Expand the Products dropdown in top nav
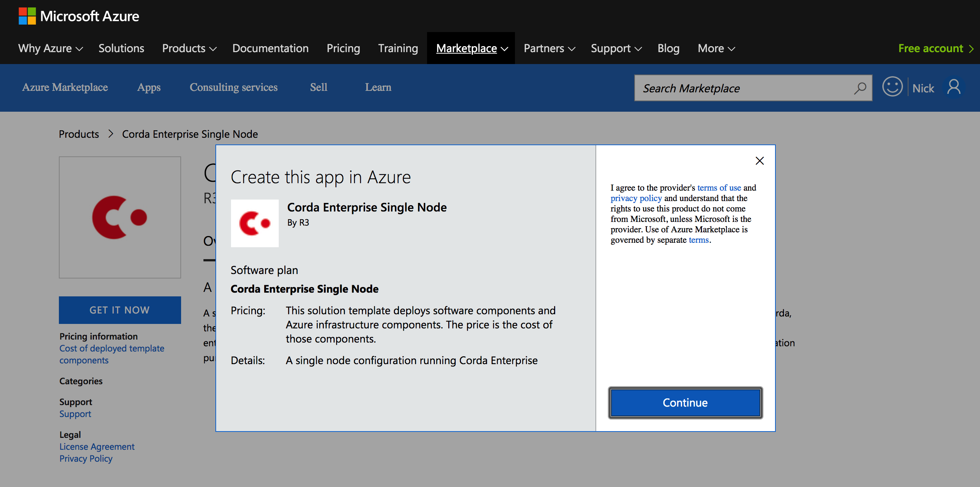Viewport: 980px width, 487px height. coord(189,48)
